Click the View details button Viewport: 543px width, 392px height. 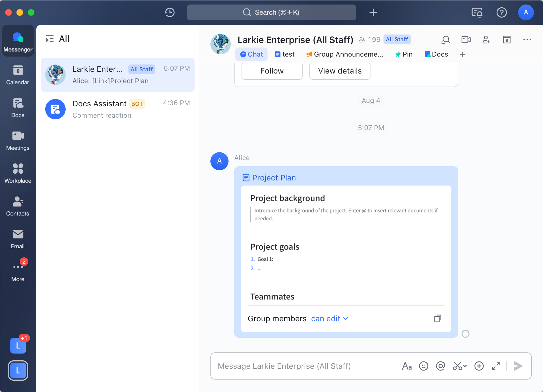[x=340, y=71]
